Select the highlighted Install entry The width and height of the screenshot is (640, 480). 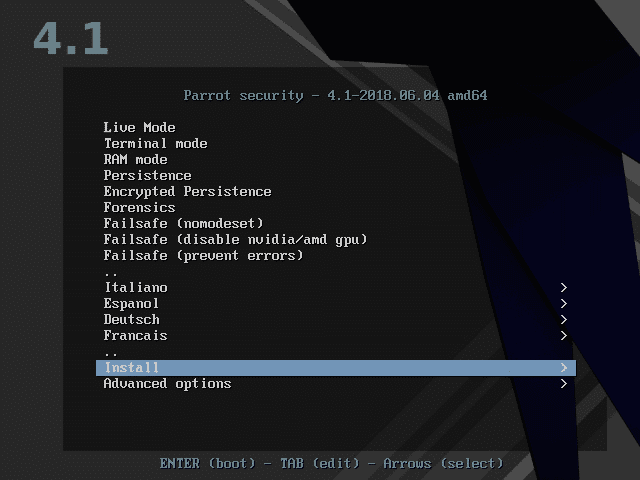pos(131,368)
